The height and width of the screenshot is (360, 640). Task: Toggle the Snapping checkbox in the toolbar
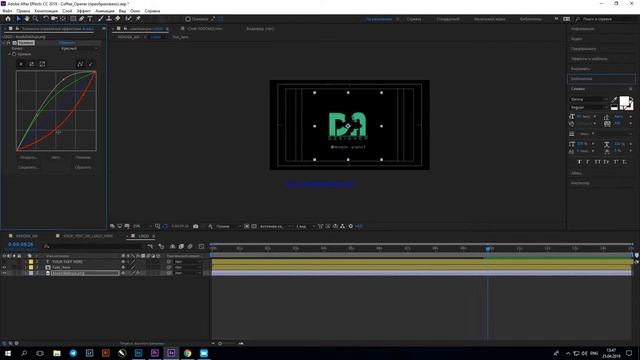click(x=188, y=19)
